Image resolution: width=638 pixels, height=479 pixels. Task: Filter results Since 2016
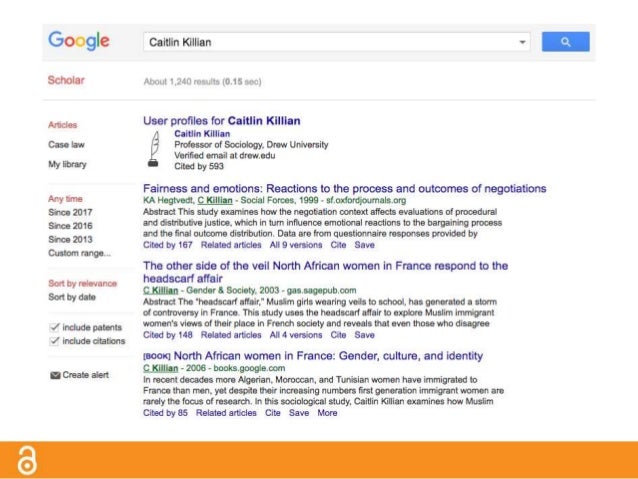point(70,225)
